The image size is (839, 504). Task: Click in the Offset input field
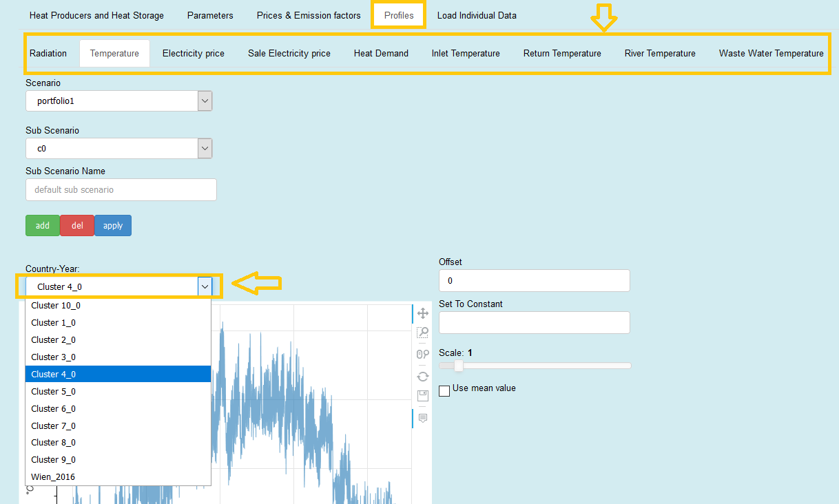535,281
